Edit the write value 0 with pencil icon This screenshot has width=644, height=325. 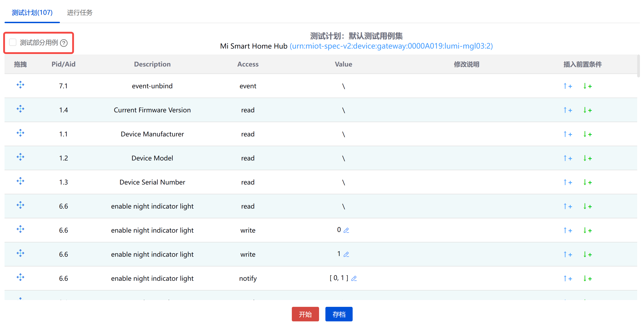coord(346,230)
